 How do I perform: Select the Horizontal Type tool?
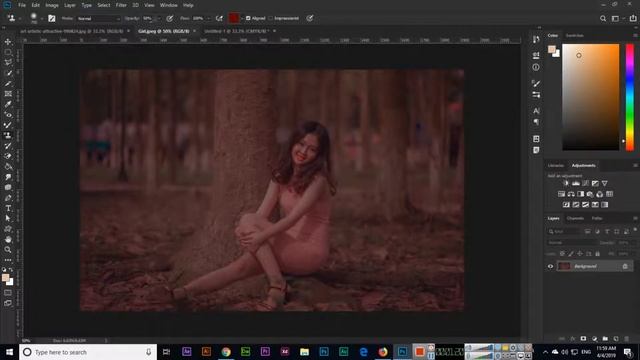click(8, 208)
